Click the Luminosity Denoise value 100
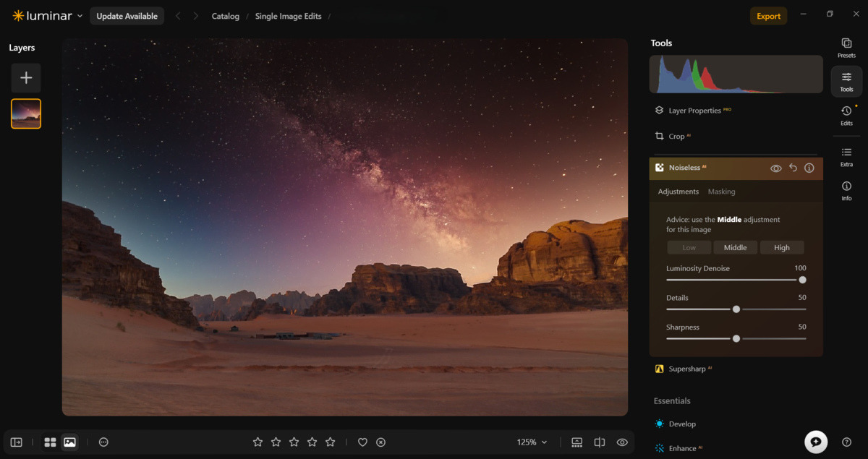 [x=800, y=268]
